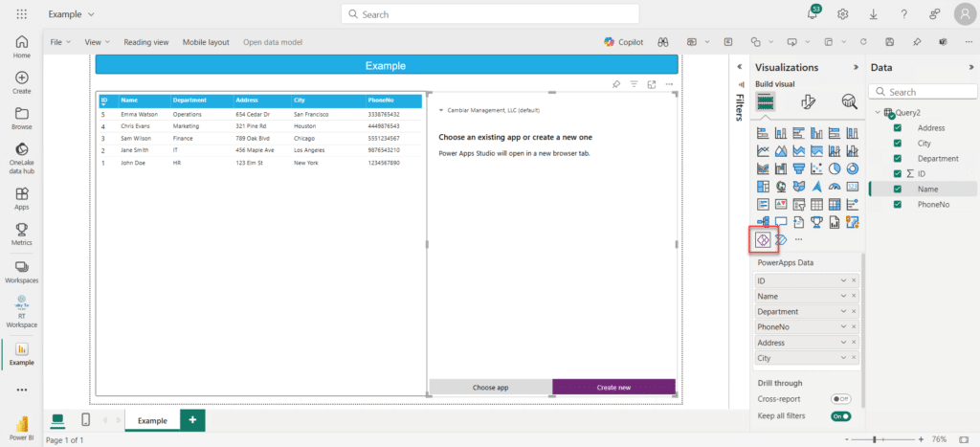Image resolution: width=980 pixels, height=447 pixels.
Task: Open the notifications bell
Action: coord(813,14)
